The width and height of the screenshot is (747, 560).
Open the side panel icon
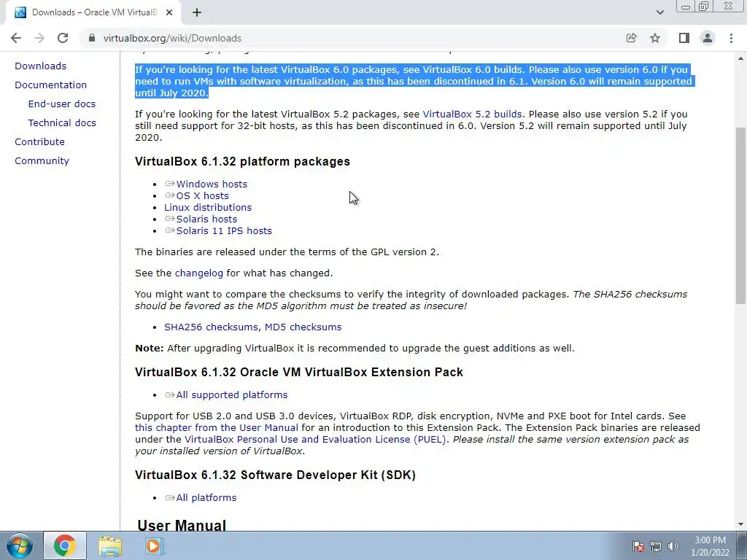[x=684, y=38]
